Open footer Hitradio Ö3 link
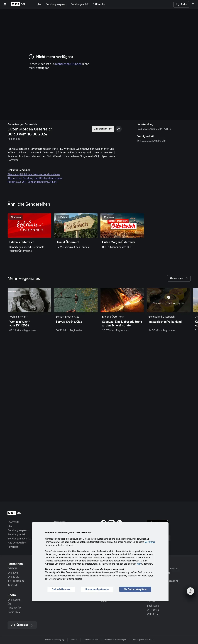 (x=15, y=608)
